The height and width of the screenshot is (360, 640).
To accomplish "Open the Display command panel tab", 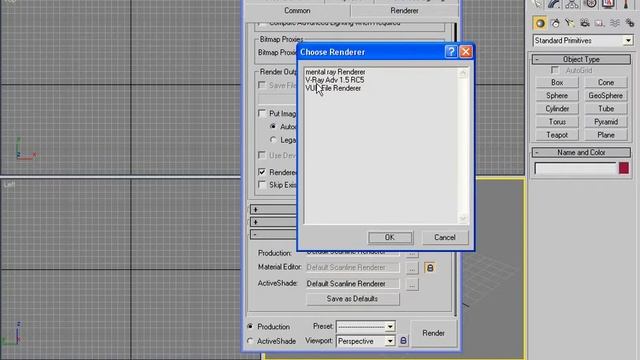I will (x=608, y=4).
